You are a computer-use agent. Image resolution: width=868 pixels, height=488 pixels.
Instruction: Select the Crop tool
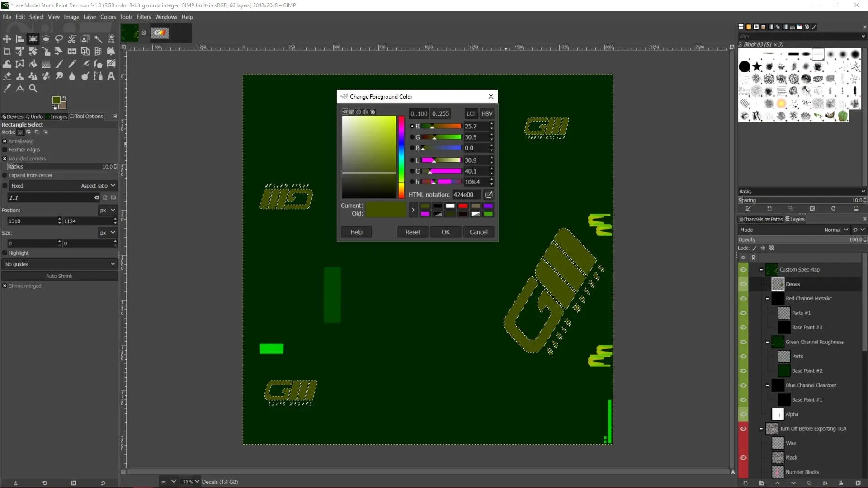pos(7,52)
